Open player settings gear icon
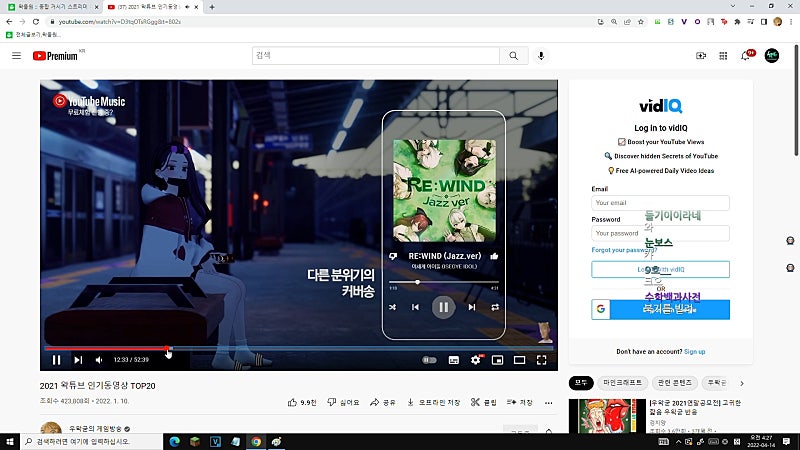This screenshot has width=800, height=450. [475, 360]
